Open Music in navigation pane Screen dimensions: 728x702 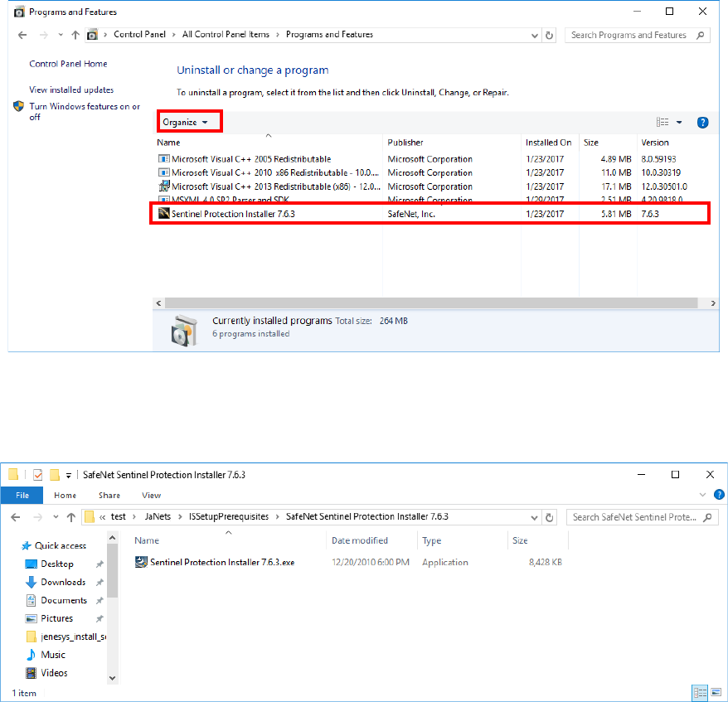pos(53,655)
